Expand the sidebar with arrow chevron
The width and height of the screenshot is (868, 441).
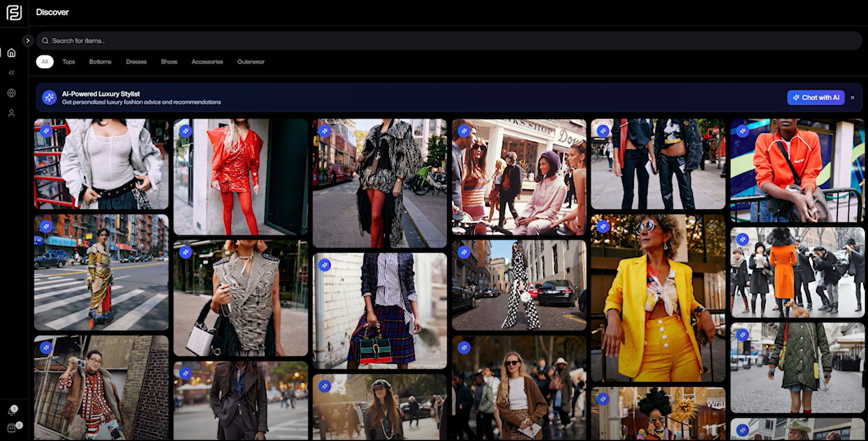coord(27,40)
